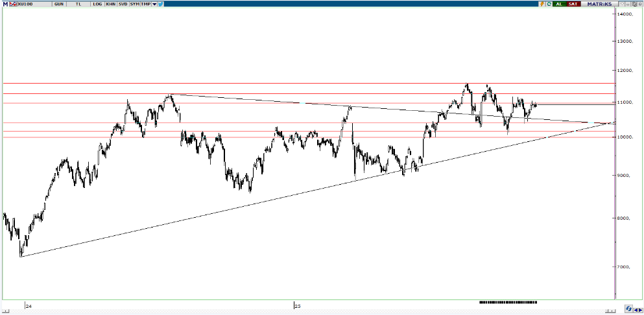Toggle LOG scale on the chart
Screen dimensions: 644x315
click(x=97, y=4)
